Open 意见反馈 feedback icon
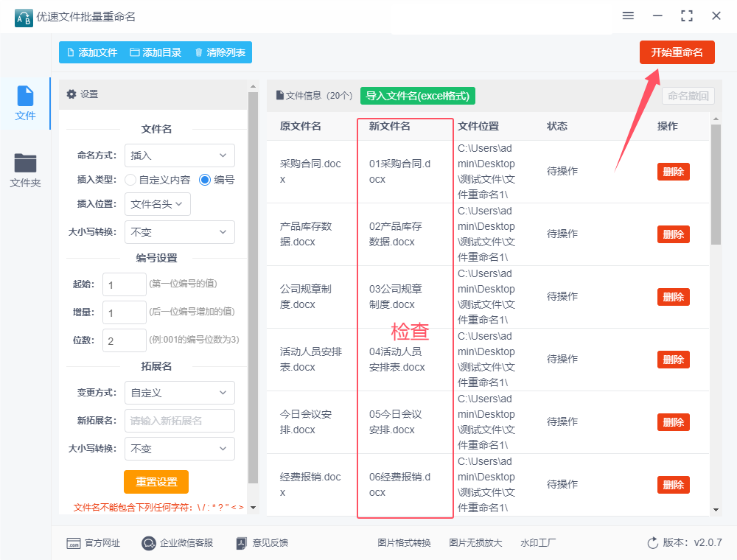This screenshot has width=737, height=560. tap(241, 543)
